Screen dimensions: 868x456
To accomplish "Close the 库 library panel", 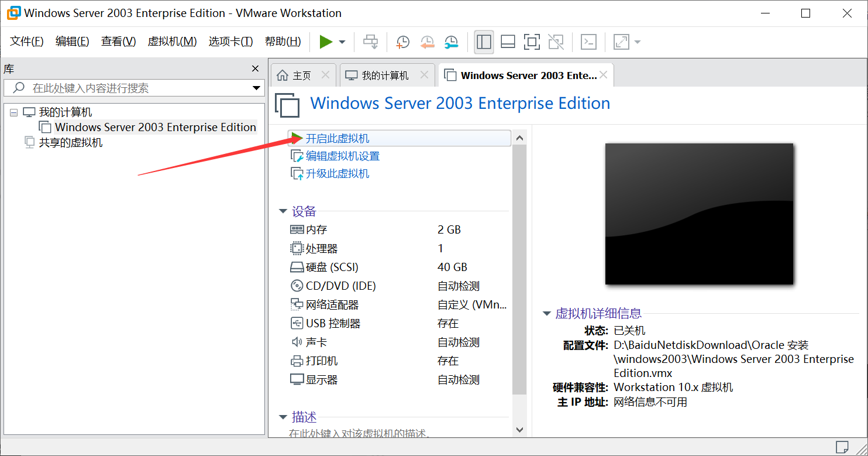I will click(255, 68).
